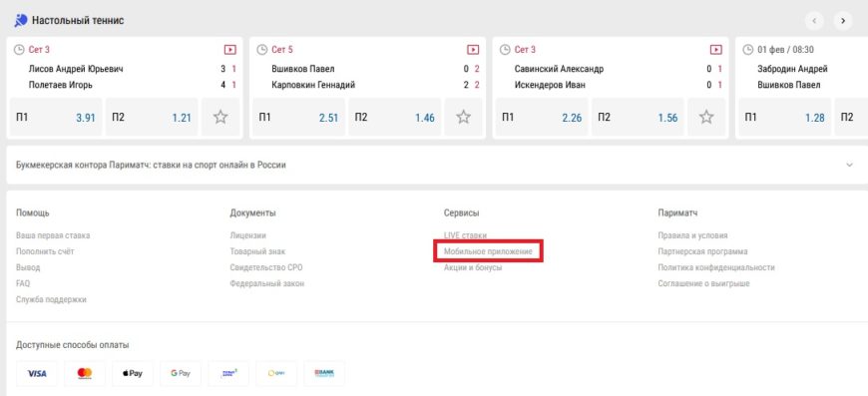
Task: Bet П1 at 2.51 on Вшивков Павел
Action: [x=299, y=118]
